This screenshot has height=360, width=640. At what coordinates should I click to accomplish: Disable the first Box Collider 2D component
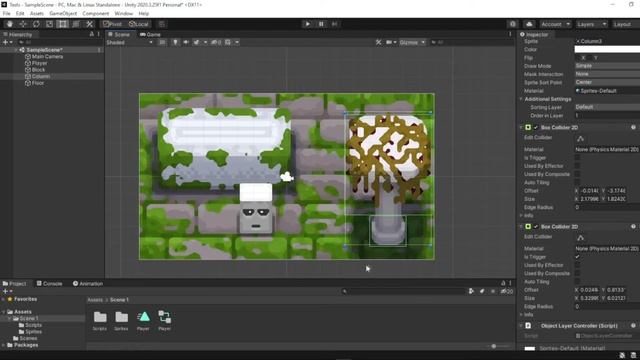point(536,127)
